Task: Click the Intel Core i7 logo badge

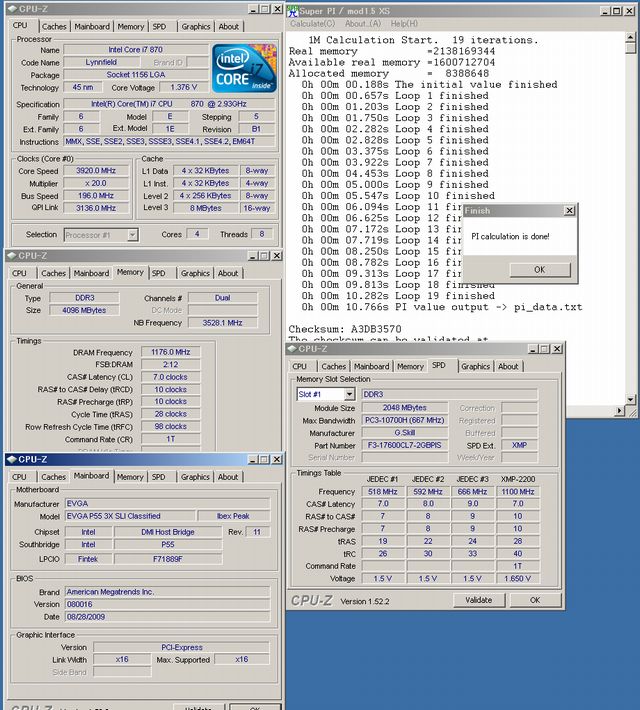Action: point(244,68)
